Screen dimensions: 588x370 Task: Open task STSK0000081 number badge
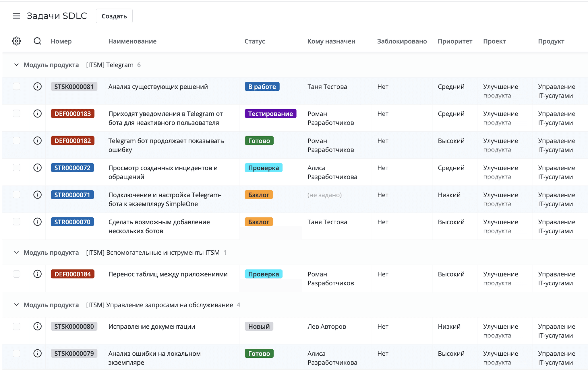pyautogui.click(x=74, y=87)
